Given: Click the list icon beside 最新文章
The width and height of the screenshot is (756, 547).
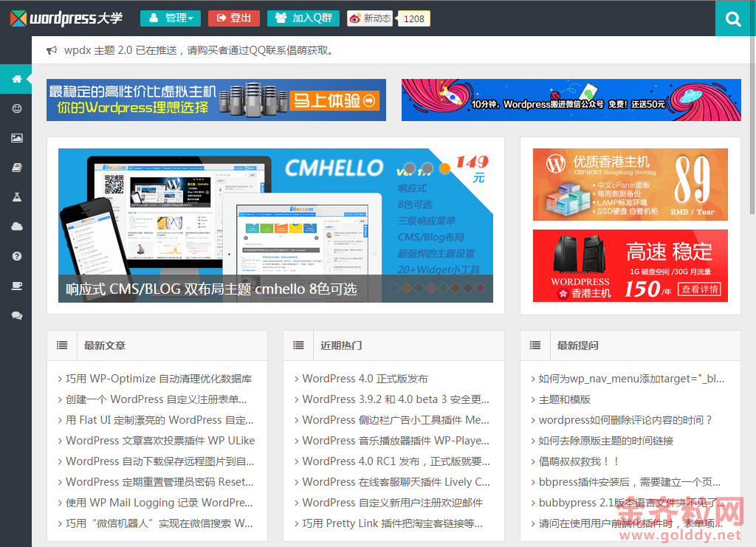Looking at the screenshot, I should pyautogui.click(x=62, y=345).
